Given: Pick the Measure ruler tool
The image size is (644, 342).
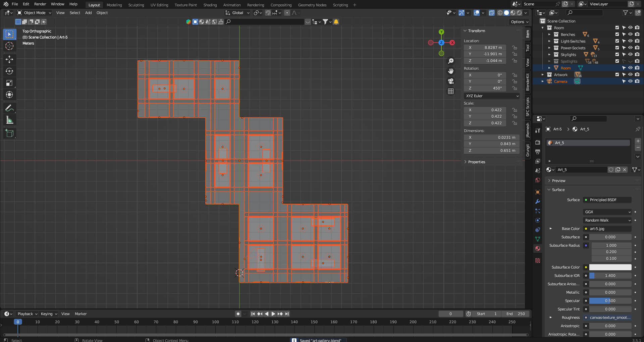Looking at the screenshot, I should coord(9,120).
